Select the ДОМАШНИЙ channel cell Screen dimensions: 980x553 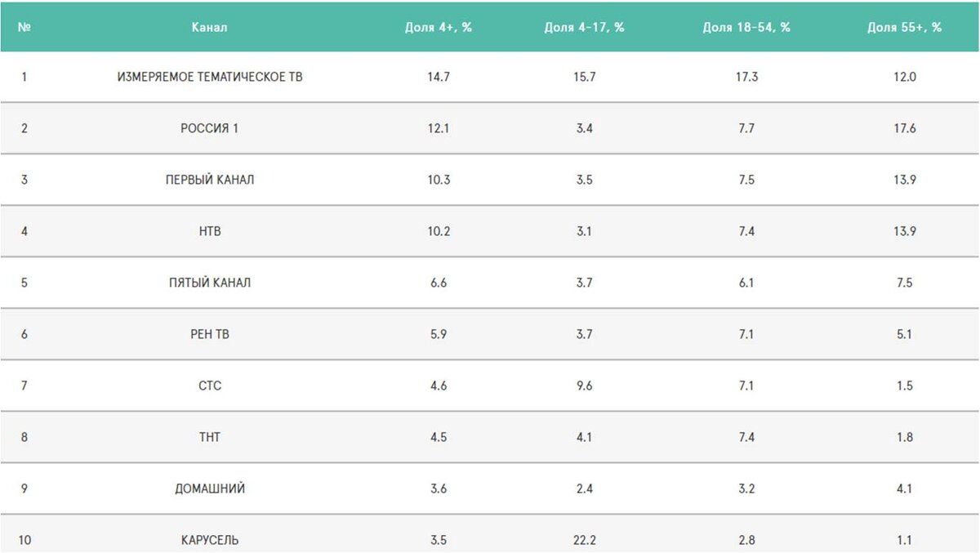[x=210, y=488]
